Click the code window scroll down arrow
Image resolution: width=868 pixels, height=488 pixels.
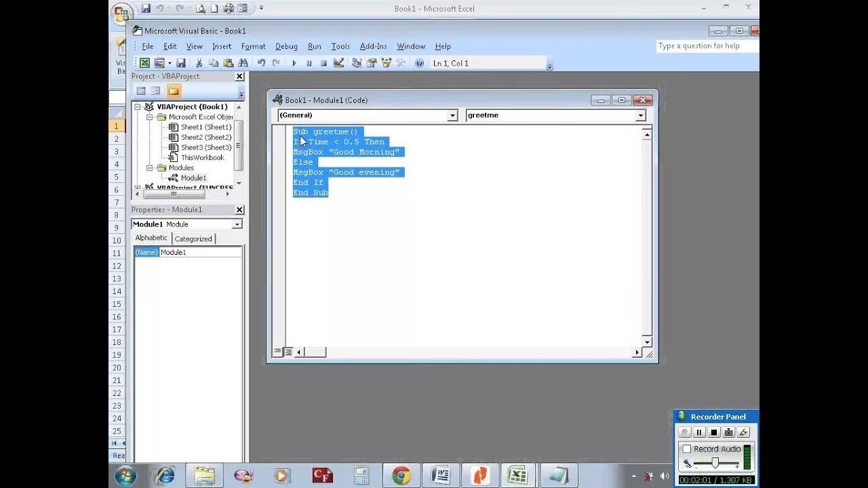[x=647, y=342]
